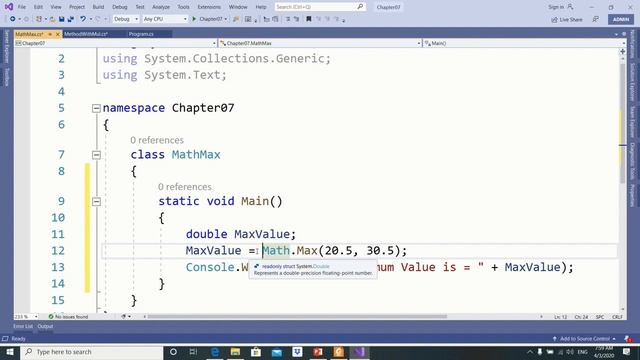Click the code cleanup broom icon
Viewport: 640px width, 360px height.
point(123,316)
